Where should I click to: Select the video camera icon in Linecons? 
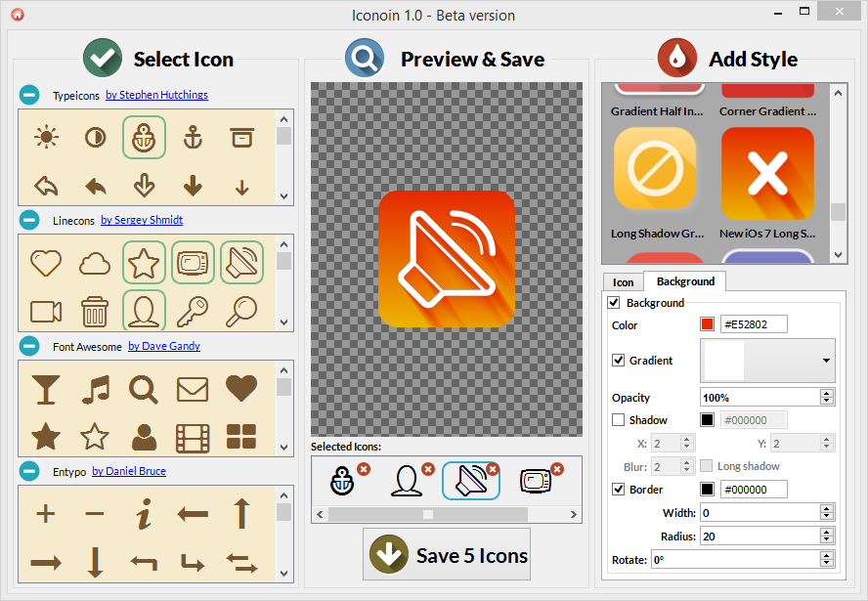[46, 311]
